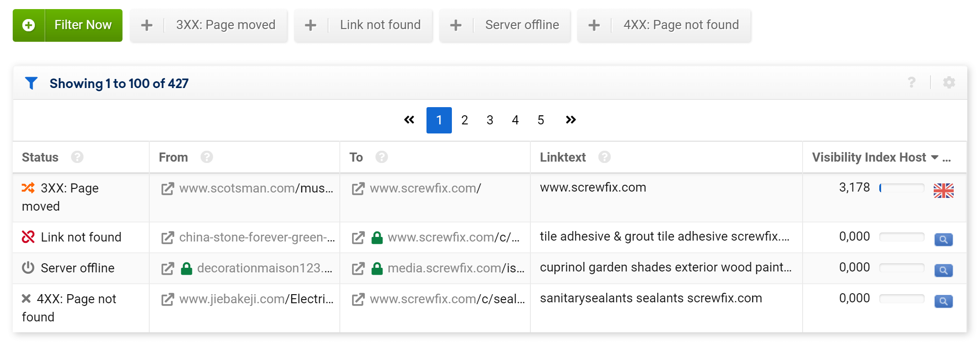Click plus icon beside Server offline filter
Screen dimensions: 980x345
point(456,25)
